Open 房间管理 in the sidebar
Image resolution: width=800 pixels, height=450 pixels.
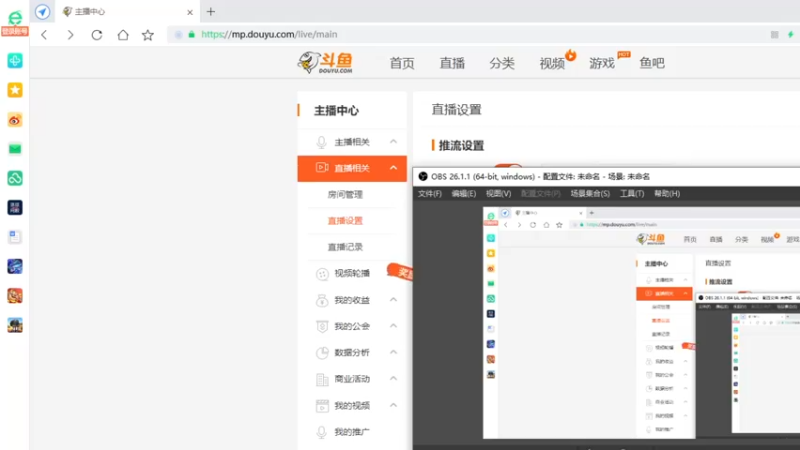click(x=345, y=194)
